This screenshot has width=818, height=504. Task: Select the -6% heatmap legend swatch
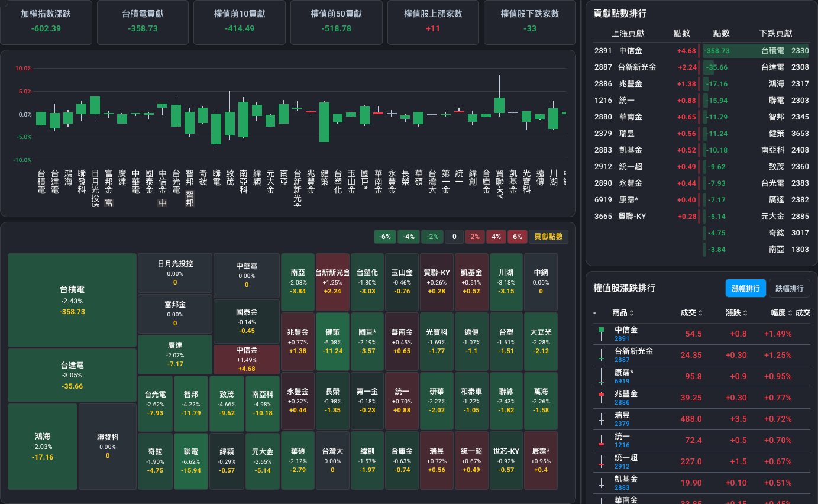click(x=385, y=237)
